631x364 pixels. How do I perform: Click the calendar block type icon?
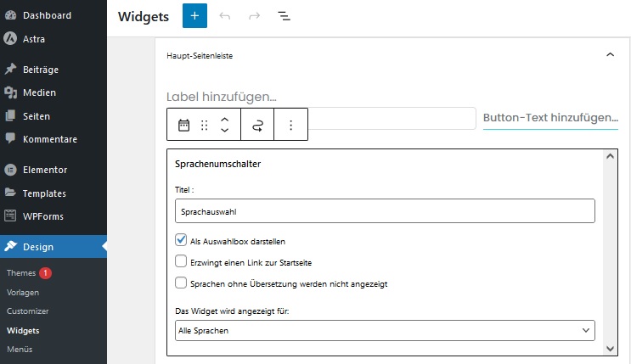click(184, 125)
